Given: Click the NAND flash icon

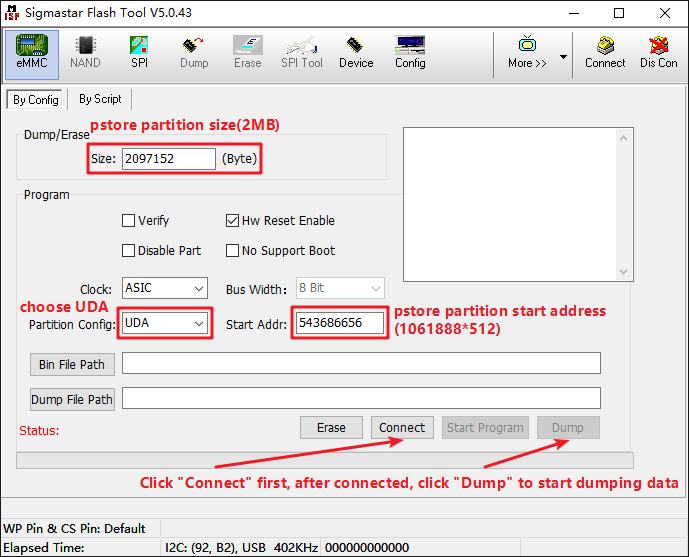Looking at the screenshot, I should coord(85,52).
